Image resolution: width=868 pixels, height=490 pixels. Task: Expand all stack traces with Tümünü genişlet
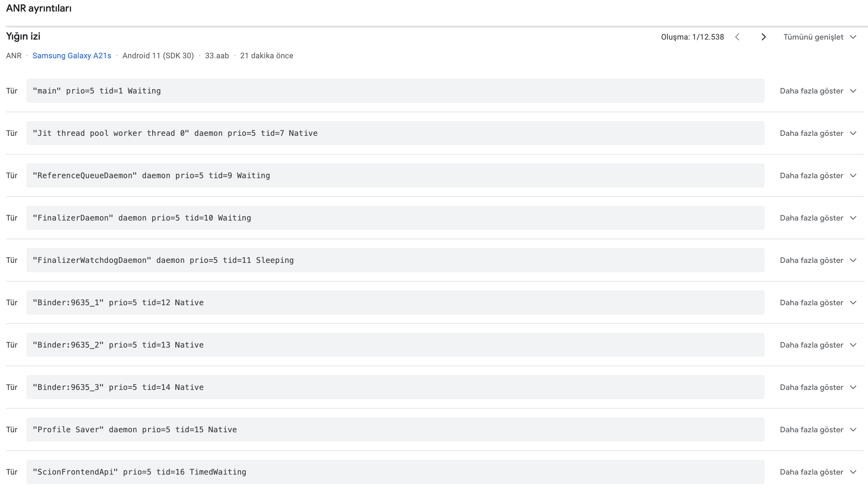coord(820,37)
